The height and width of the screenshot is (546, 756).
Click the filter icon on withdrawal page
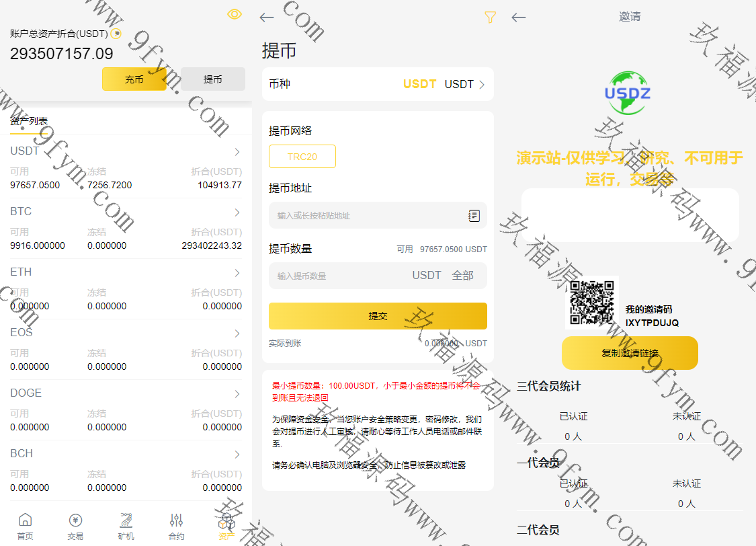click(x=490, y=18)
